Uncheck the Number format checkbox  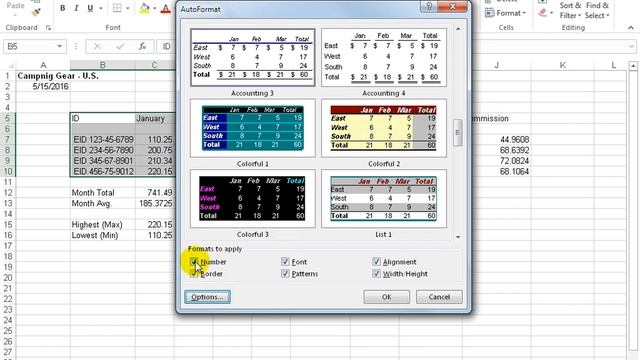pos(194,262)
